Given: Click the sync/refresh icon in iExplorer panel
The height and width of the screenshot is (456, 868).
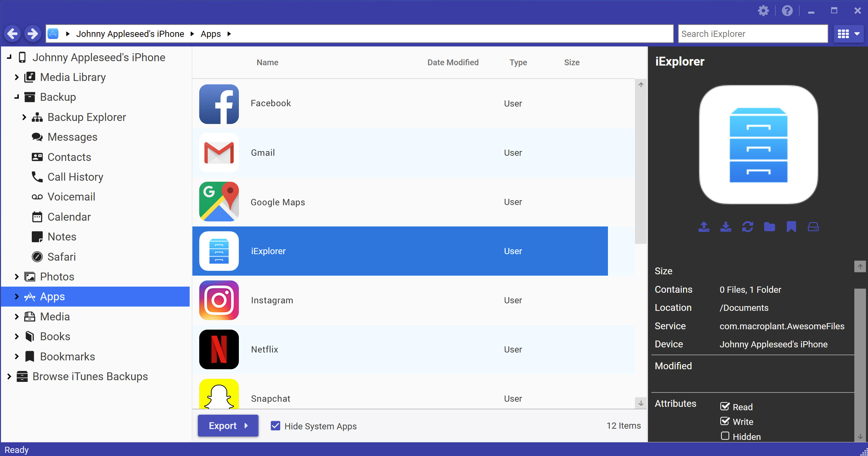Looking at the screenshot, I should 747,227.
